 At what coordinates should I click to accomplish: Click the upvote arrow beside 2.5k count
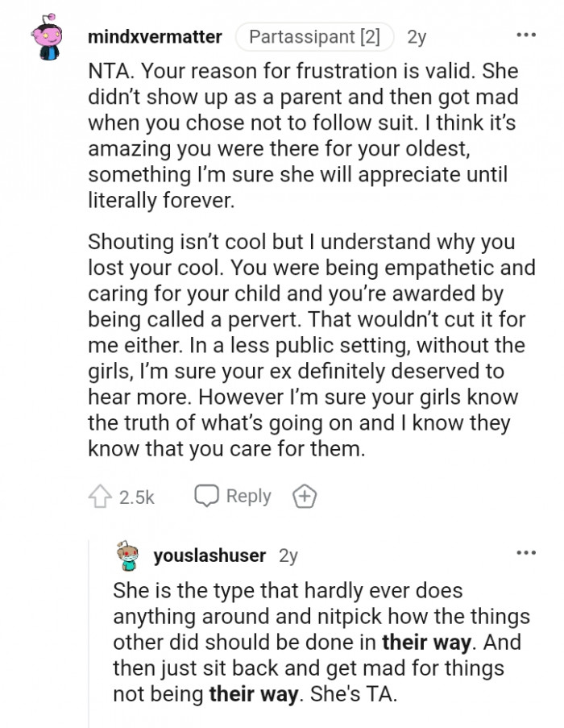(102, 497)
